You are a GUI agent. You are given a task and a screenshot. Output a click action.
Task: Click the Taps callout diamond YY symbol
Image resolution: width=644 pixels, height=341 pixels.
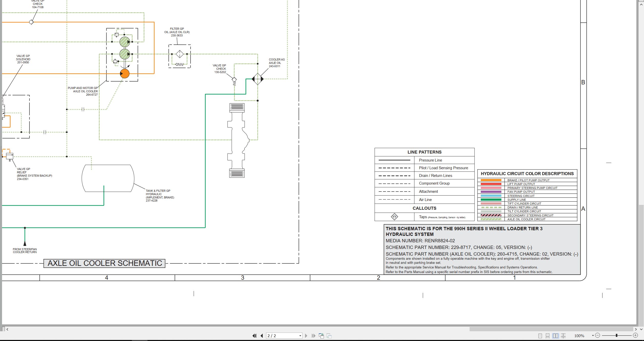[394, 217]
